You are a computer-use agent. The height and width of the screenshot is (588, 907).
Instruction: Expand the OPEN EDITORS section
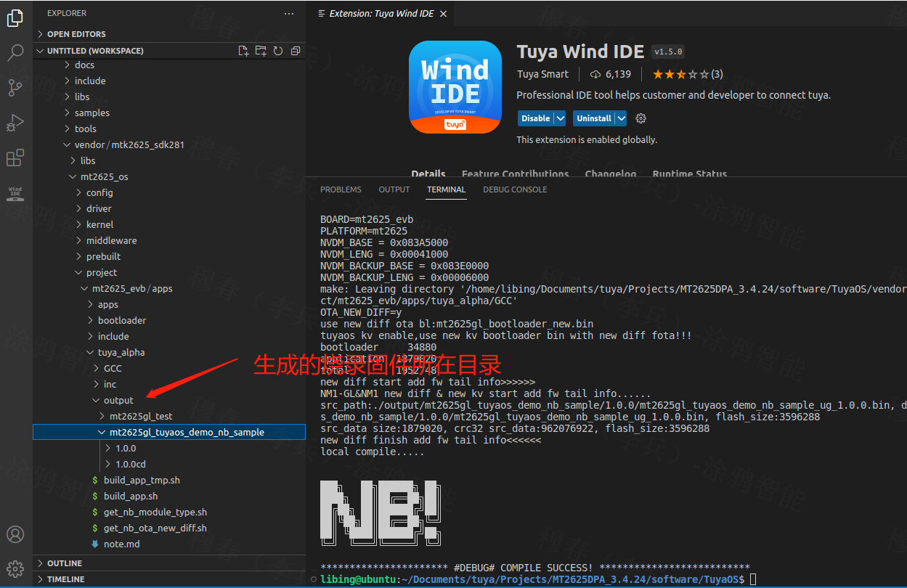(x=169, y=34)
